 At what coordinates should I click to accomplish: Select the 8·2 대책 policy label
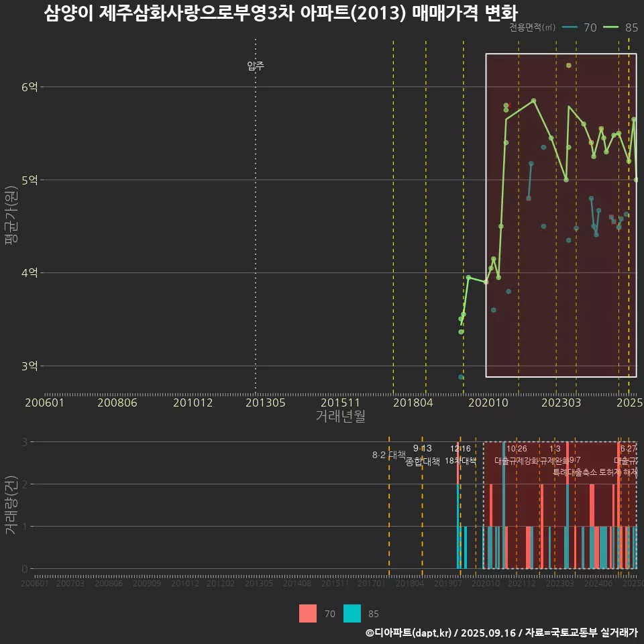[x=388, y=455]
